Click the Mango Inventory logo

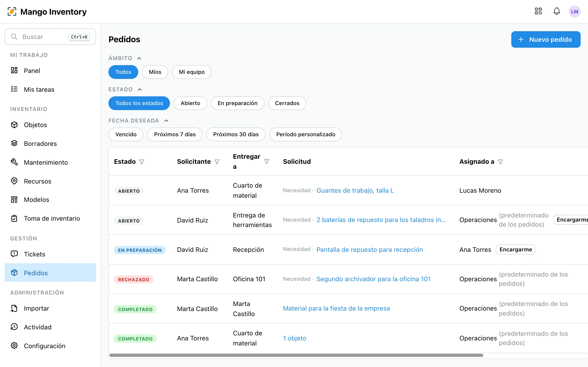(47, 12)
